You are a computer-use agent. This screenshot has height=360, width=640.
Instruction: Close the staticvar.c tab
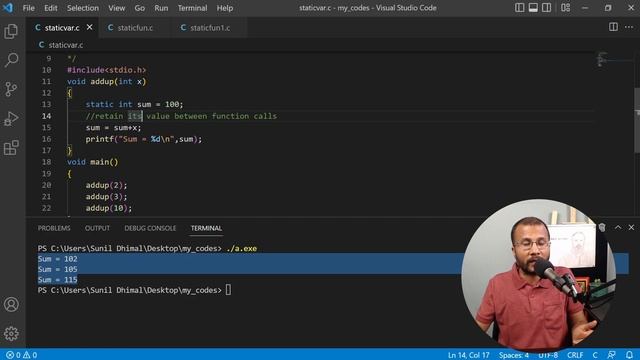click(x=89, y=27)
